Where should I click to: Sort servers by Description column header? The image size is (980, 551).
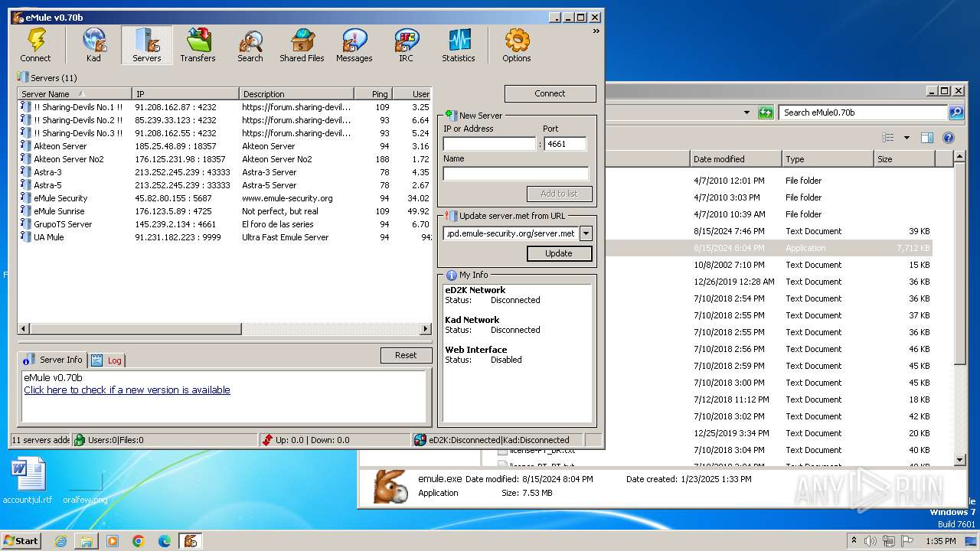pyautogui.click(x=296, y=93)
